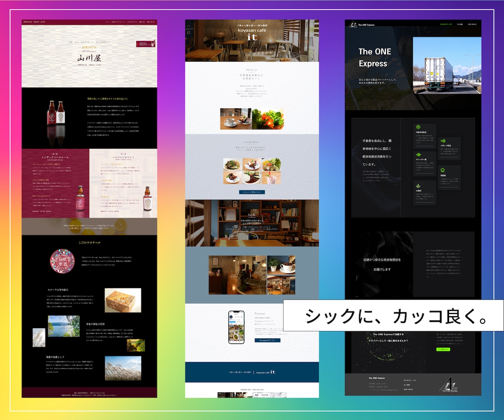Viewport: 504px width, 420px height.
Task: Switch the cafe map to 地図
Action: coord(257,395)
